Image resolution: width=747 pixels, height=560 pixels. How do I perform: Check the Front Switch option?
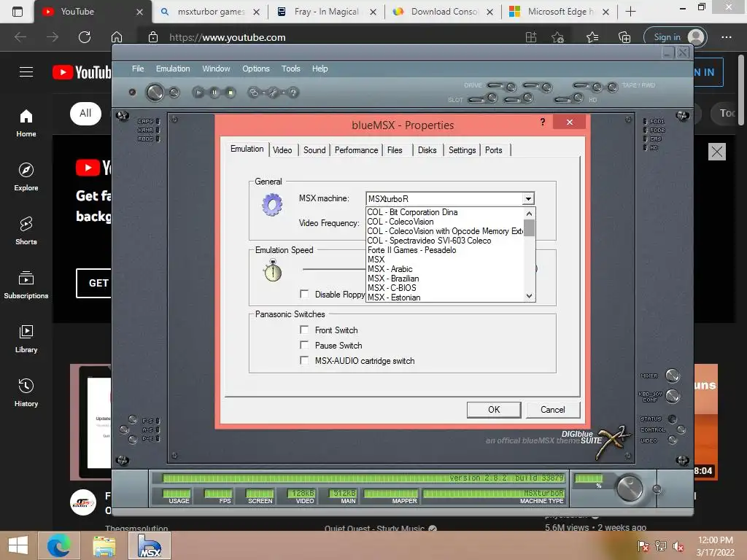pos(304,330)
